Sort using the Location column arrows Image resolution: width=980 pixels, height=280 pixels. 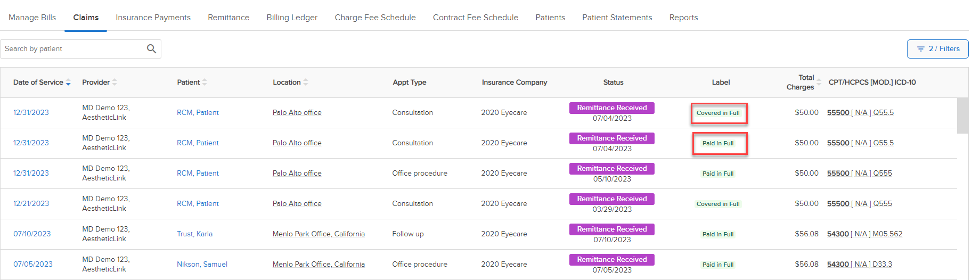pyautogui.click(x=305, y=83)
